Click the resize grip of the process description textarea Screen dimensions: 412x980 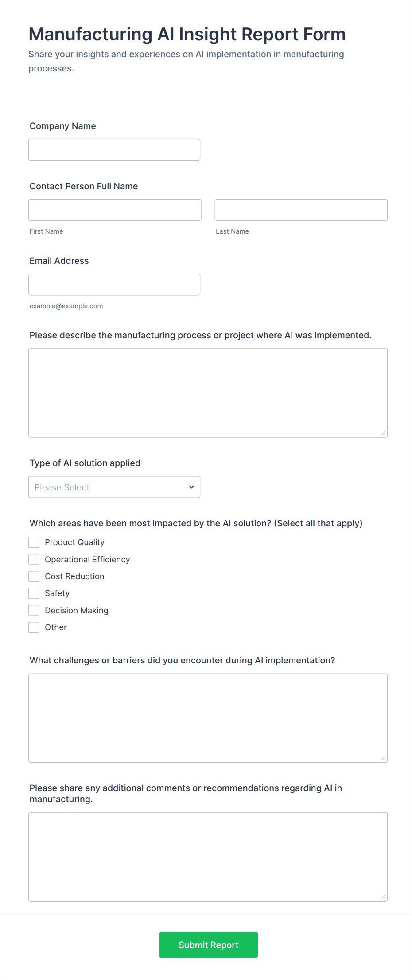point(384,432)
